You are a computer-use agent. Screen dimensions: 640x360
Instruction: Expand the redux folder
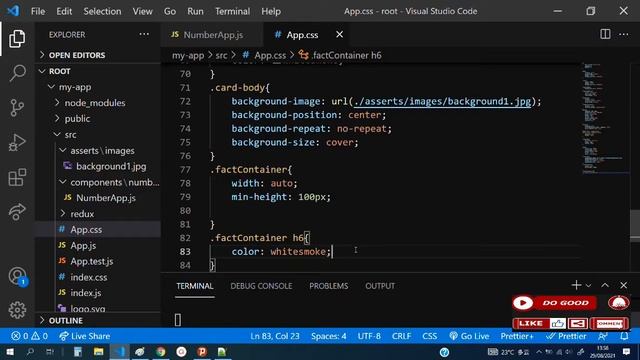tap(82, 214)
